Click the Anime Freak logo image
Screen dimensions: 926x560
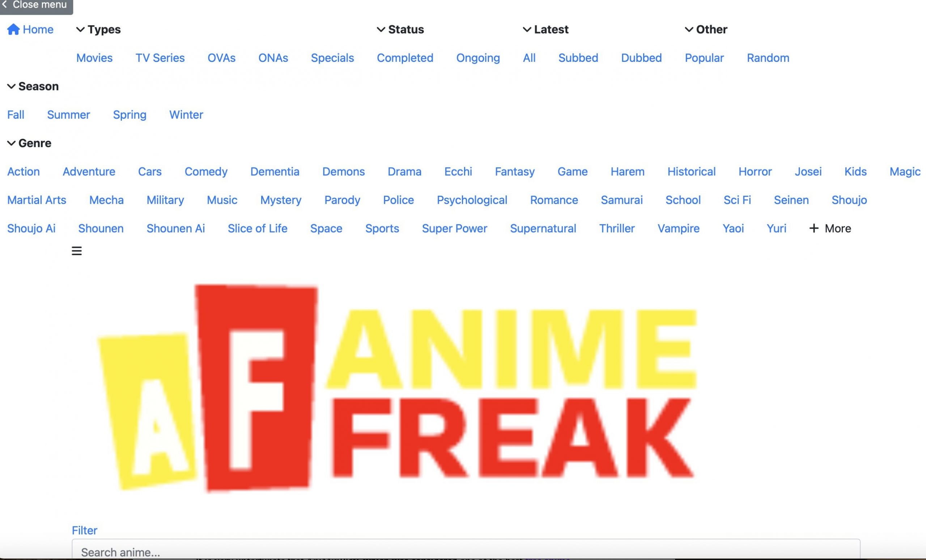pos(399,387)
